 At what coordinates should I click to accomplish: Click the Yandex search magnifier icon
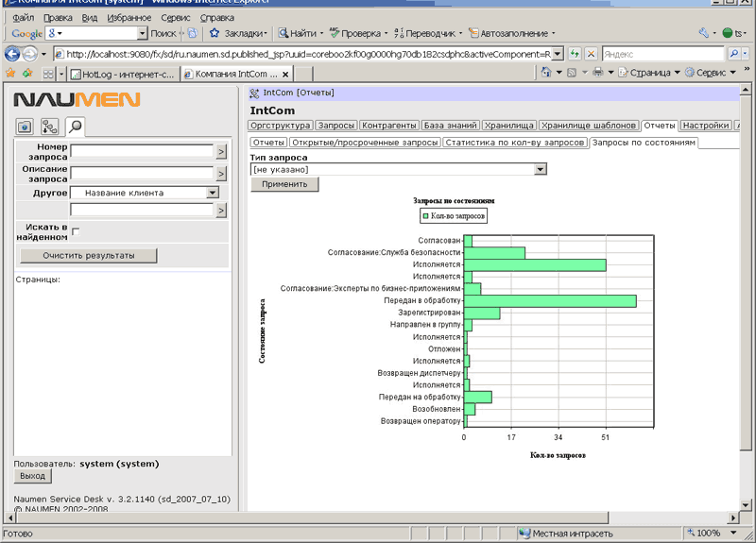734,54
